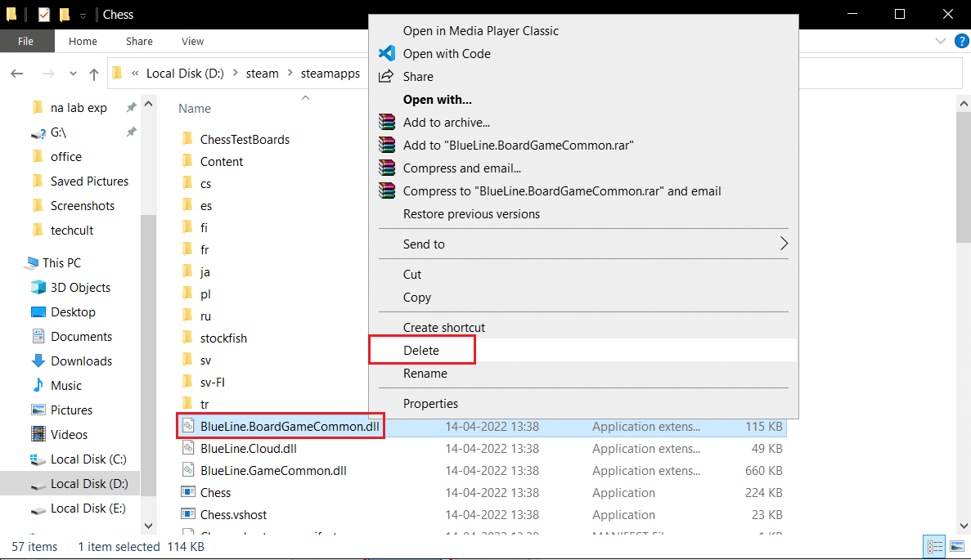Click Open with... in context menu
This screenshot has height=560, width=971.
(437, 99)
